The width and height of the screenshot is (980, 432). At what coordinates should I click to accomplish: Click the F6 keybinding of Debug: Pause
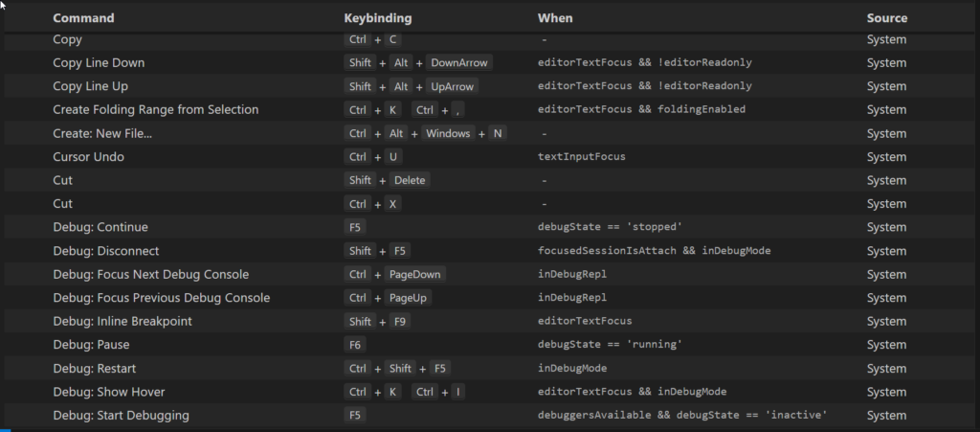click(x=354, y=345)
